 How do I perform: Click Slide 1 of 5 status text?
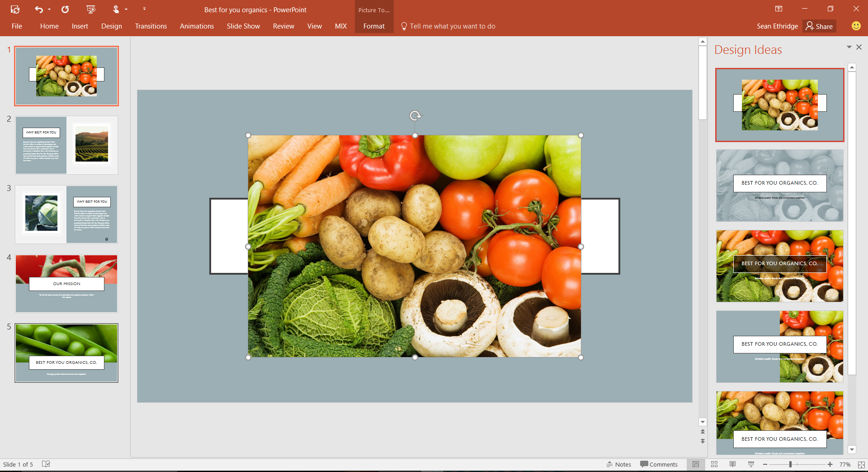pos(18,464)
